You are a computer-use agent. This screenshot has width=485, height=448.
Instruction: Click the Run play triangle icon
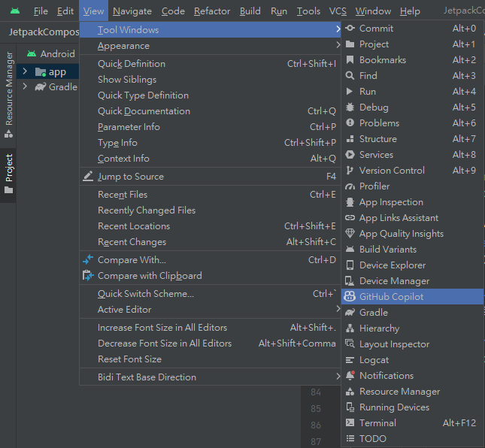(350, 91)
